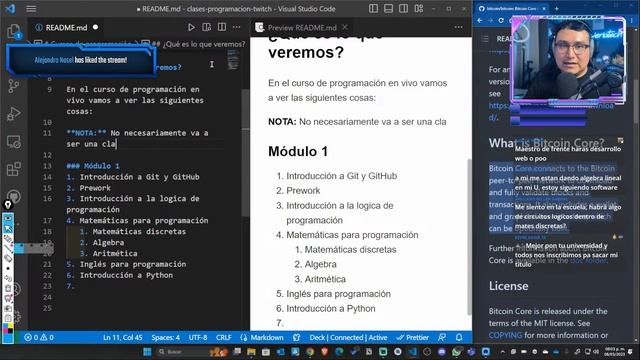This screenshot has width=640, height=360.
Task: Click the preview pane vertical scrollbar
Action: tap(469, 237)
